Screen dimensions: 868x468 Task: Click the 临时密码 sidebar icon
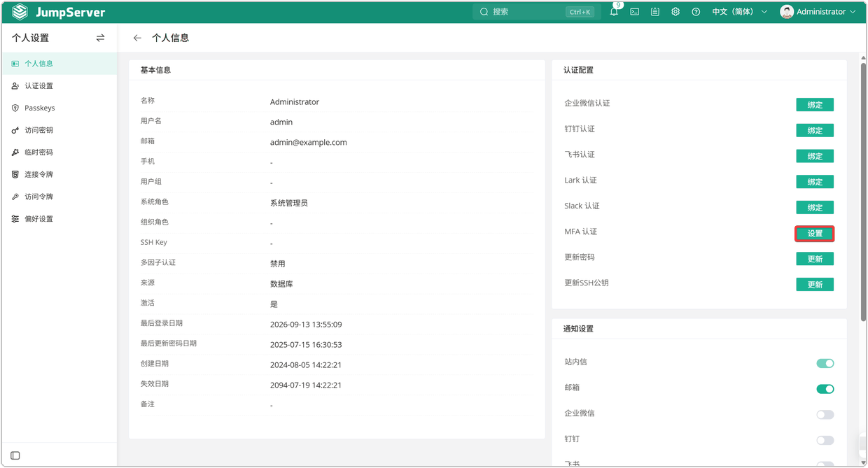coord(15,153)
